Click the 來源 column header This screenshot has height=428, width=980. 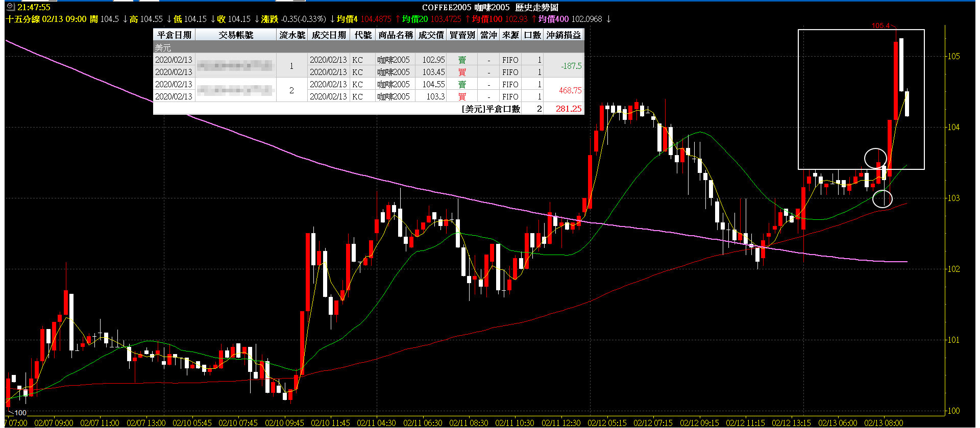click(x=510, y=35)
